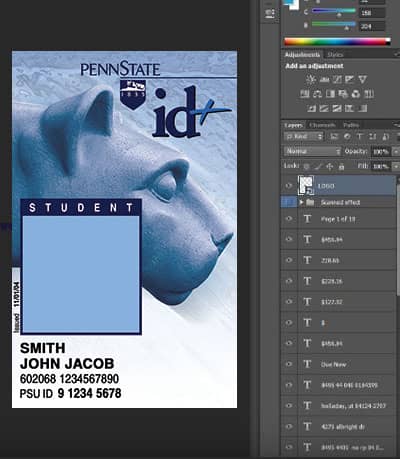Add a Posterize adjustment layer
Screen dimensions: 400x459
(x=324, y=108)
